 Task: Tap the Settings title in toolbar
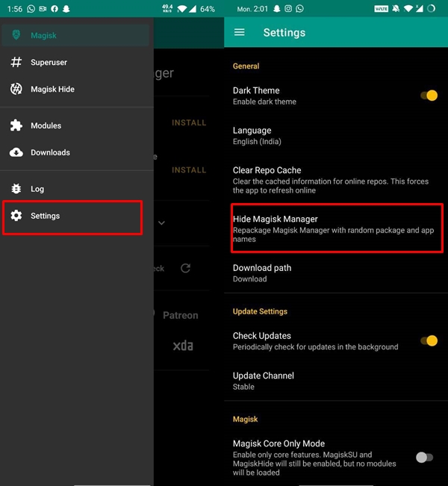(284, 33)
